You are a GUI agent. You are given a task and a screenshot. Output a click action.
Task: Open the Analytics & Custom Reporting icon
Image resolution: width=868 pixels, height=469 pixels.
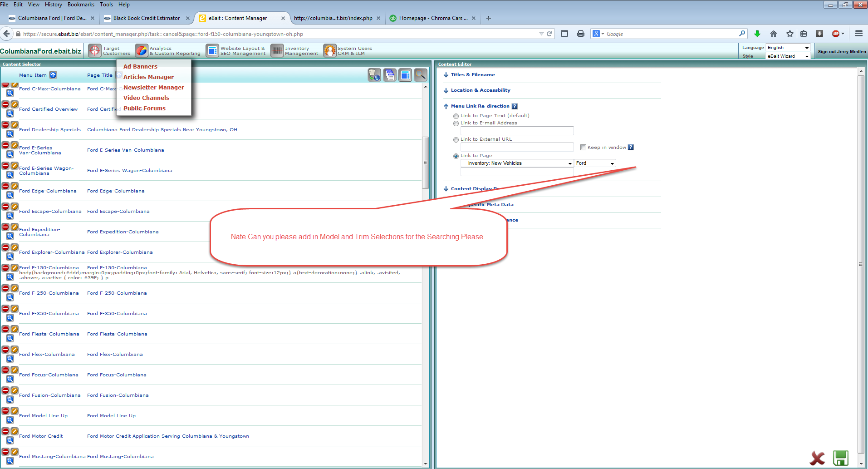point(142,50)
